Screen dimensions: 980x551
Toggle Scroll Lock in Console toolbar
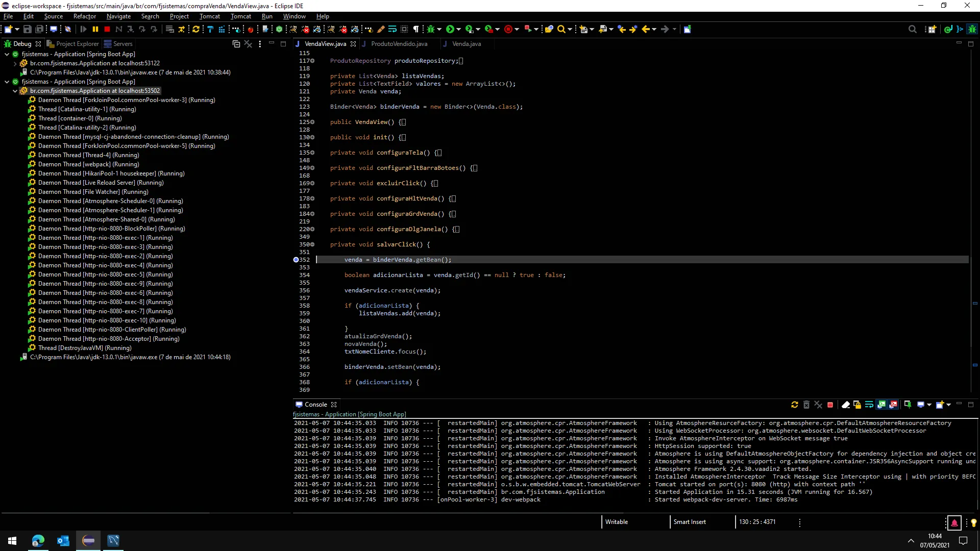857,405
